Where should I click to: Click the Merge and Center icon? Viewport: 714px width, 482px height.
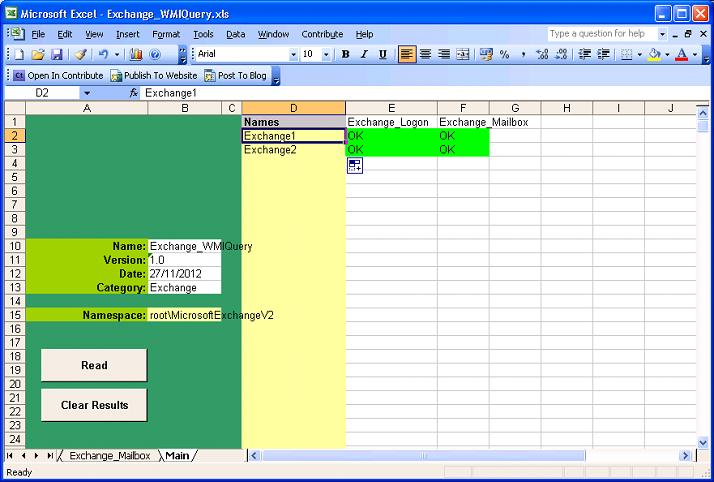coord(463,54)
